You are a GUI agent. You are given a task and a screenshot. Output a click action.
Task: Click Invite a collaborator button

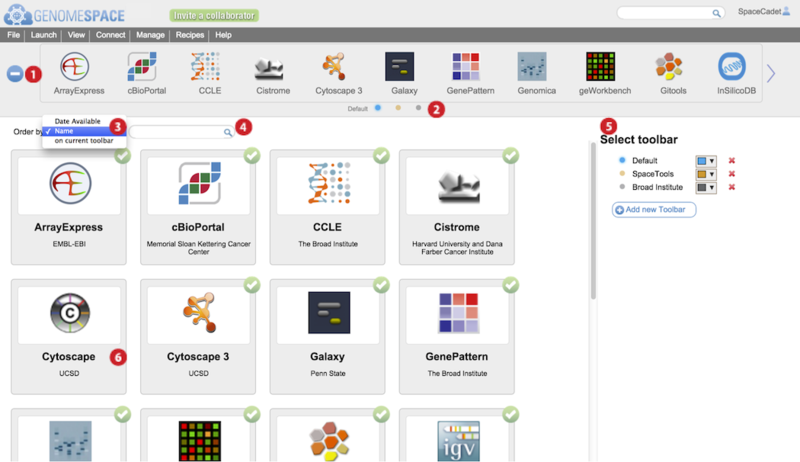(x=214, y=16)
